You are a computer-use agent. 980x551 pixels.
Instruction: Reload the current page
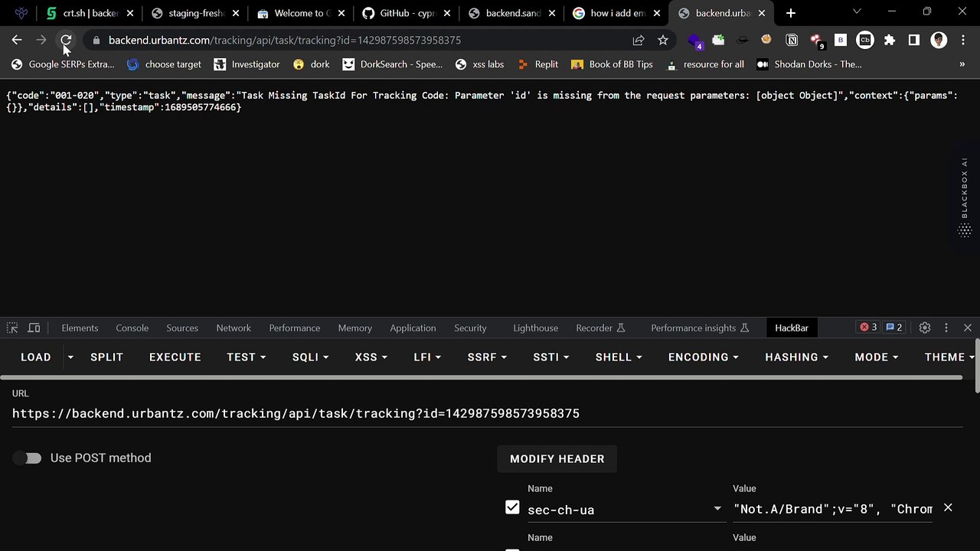[66, 40]
